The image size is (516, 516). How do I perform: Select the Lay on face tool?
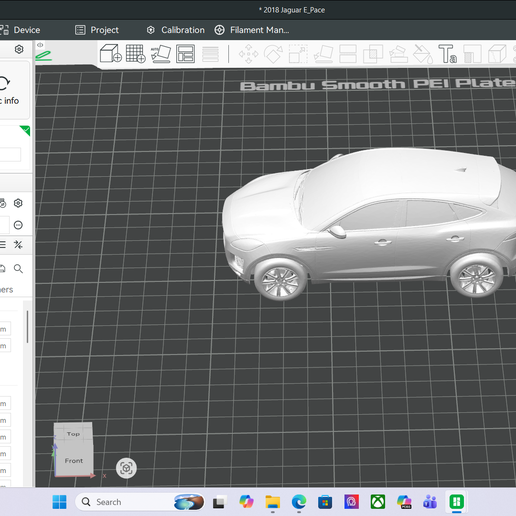(x=323, y=54)
